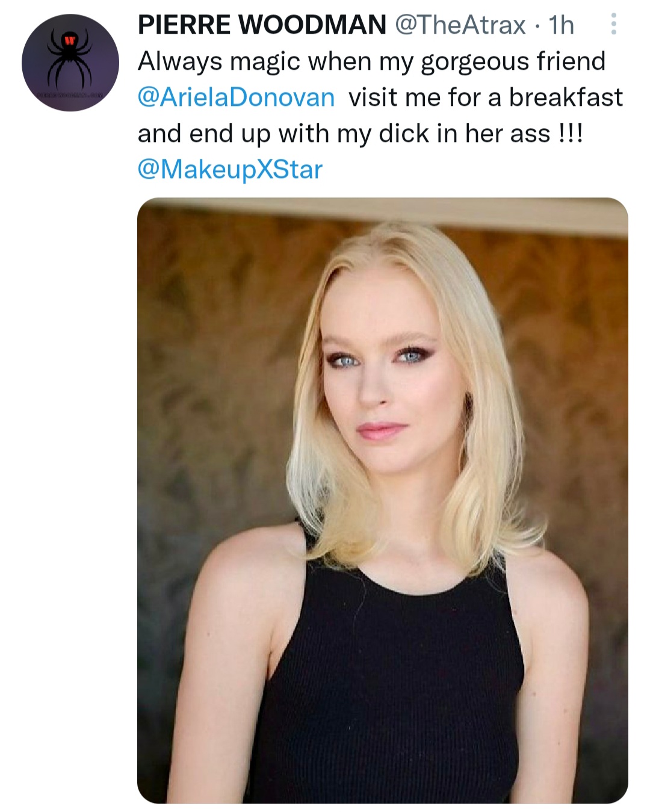Open the @MakeupXStar mention link
This screenshot has width=650, height=812.
230,170
